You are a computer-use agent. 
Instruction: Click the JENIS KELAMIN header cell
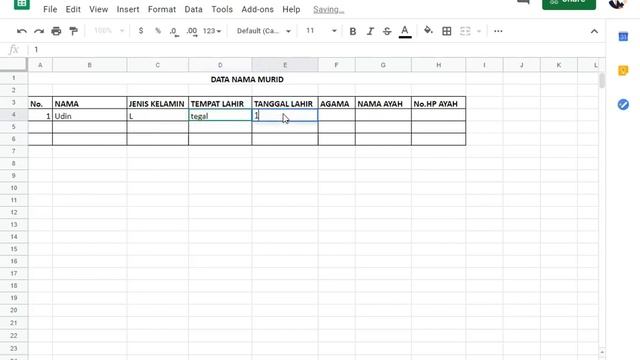pos(158,103)
